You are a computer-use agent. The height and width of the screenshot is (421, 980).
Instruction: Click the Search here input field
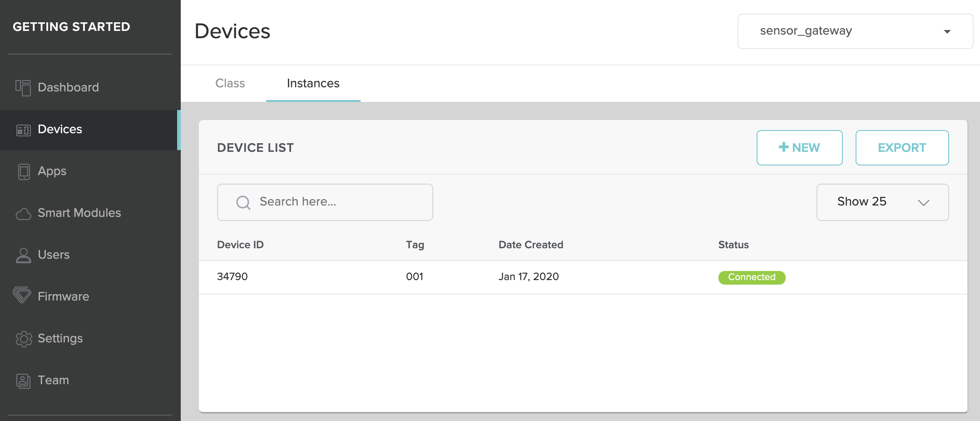[325, 202]
